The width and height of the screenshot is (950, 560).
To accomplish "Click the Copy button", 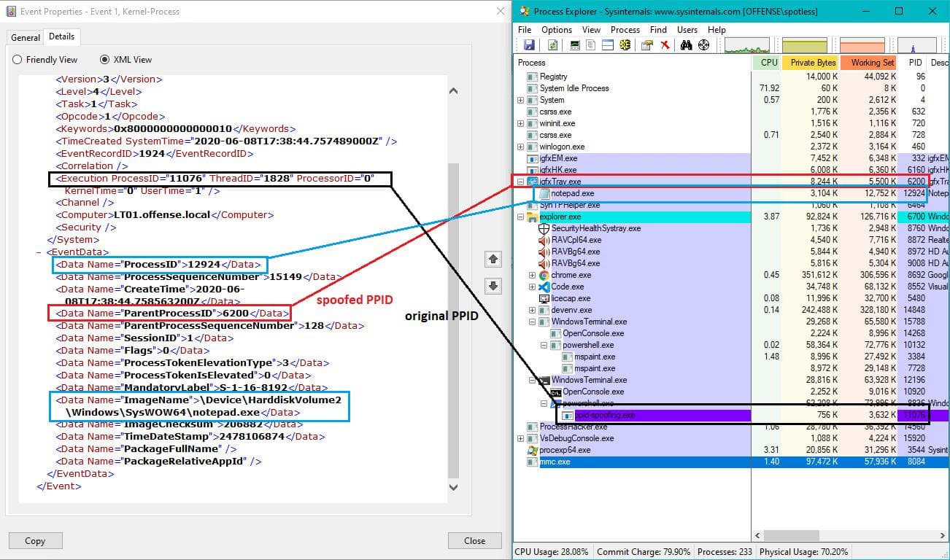I will (35, 540).
